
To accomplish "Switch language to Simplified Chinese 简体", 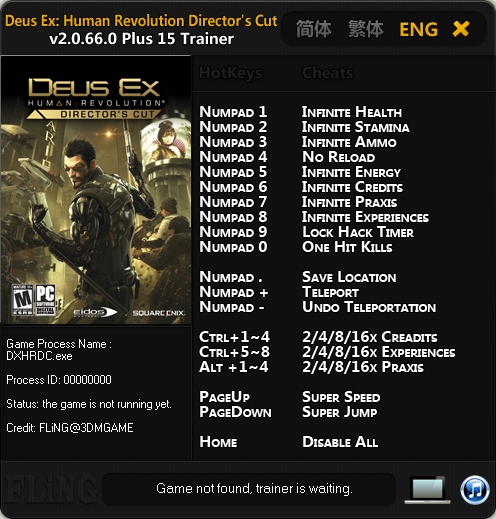I will (314, 29).
